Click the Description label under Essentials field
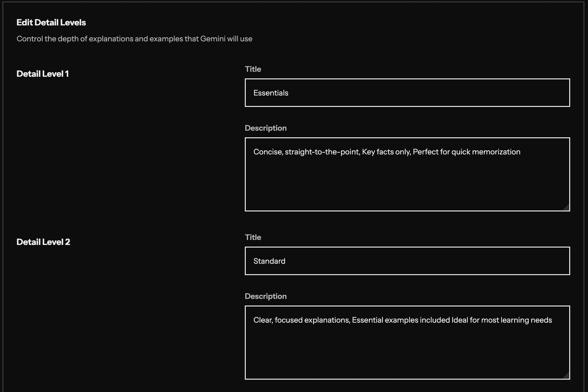The width and height of the screenshot is (588, 392). point(266,128)
